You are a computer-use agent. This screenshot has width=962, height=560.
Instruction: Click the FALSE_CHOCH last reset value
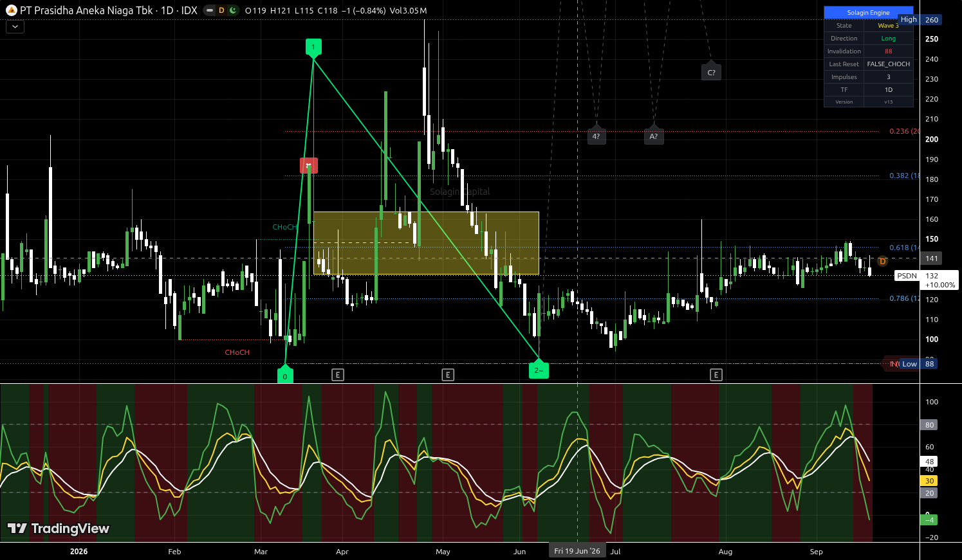click(x=888, y=64)
